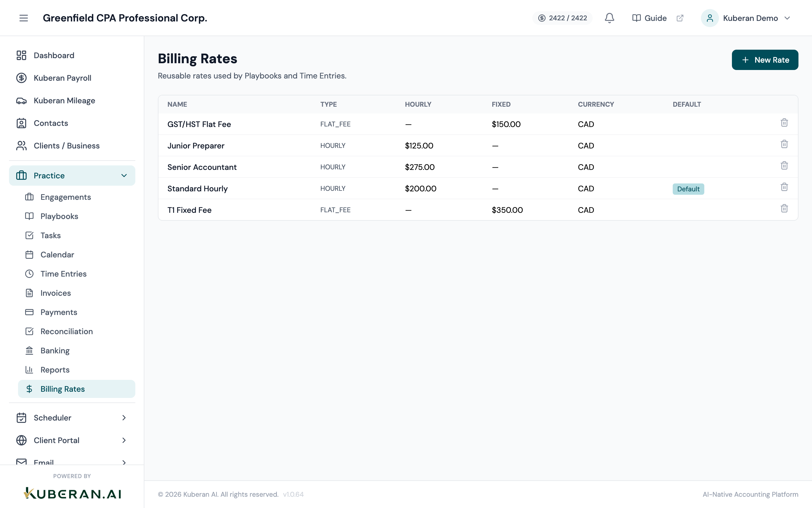
Task: Click the HOURLY column header
Action: [418, 104]
